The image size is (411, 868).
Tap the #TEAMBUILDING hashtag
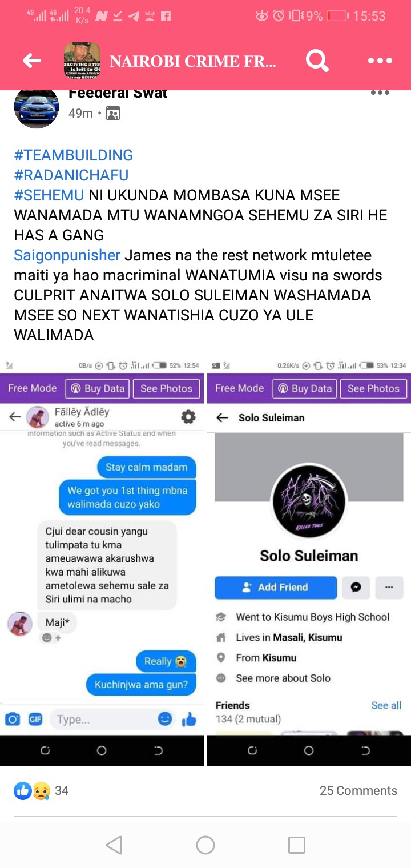74,155
